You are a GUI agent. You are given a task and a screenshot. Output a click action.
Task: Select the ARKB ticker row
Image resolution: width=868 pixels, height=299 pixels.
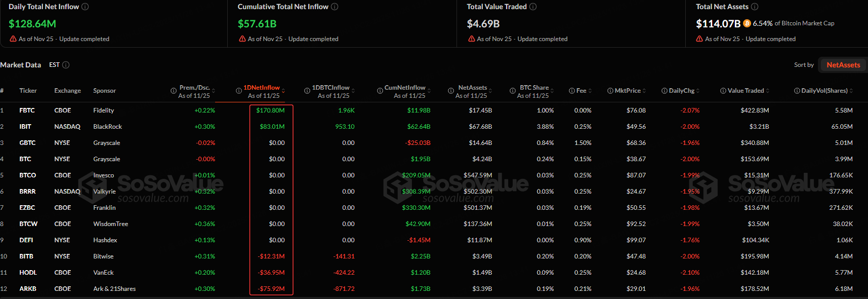point(28,289)
